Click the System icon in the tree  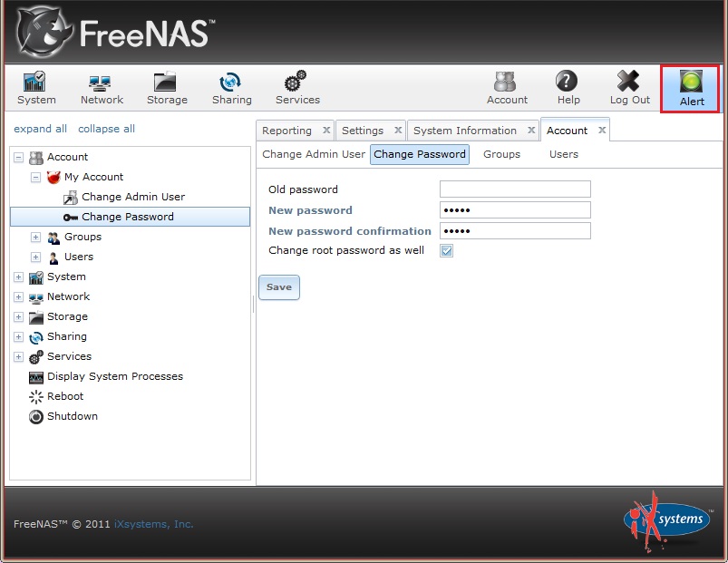point(35,277)
